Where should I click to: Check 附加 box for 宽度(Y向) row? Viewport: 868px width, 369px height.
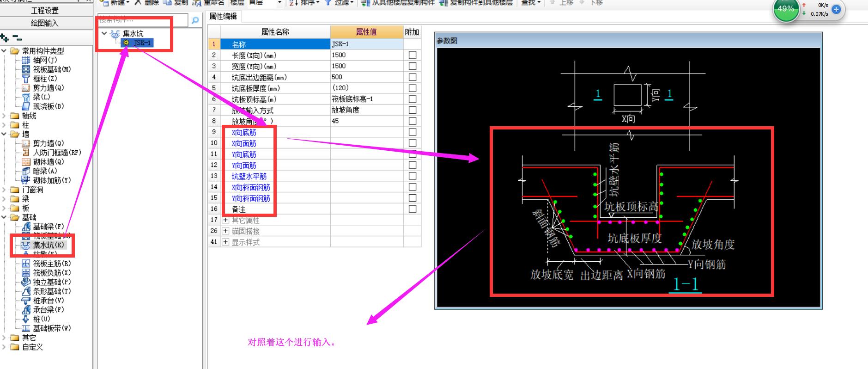(x=413, y=66)
